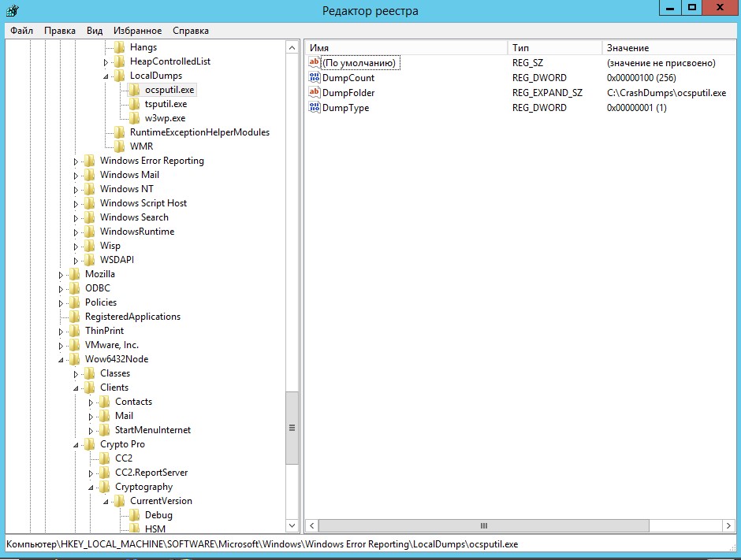The image size is (741, 560).
Task: Click the Debug key folder icon
Action: click(x=135, y=514)
